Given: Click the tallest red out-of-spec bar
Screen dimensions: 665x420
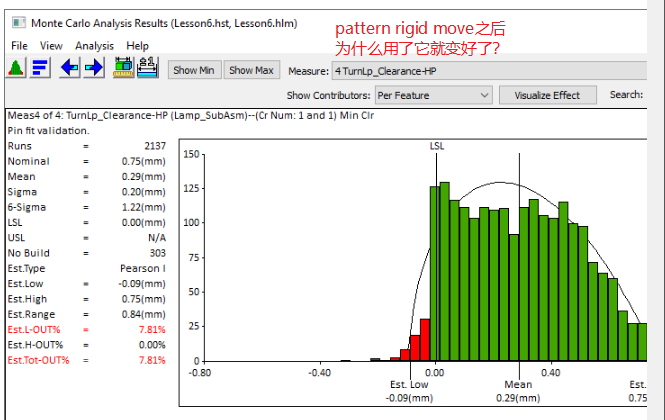Looking at the screenshot, I should pyautogui.click(x=425, y=340).
